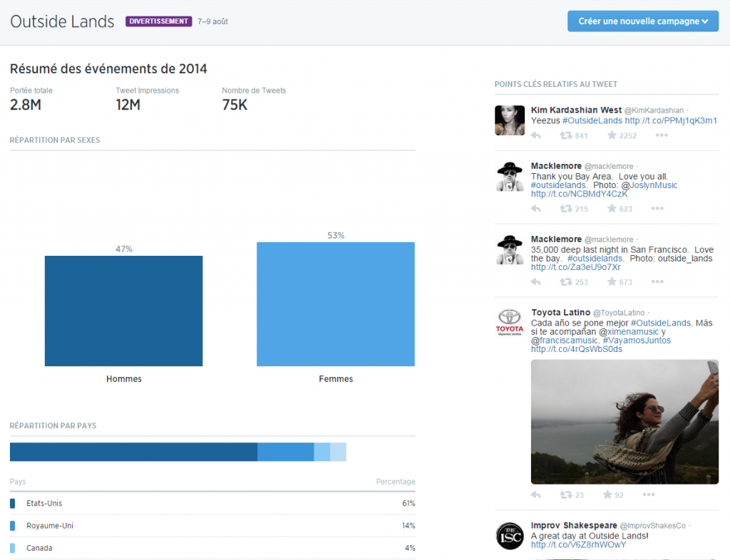Reply to Toyota Latino's tweet

point(536,495)
